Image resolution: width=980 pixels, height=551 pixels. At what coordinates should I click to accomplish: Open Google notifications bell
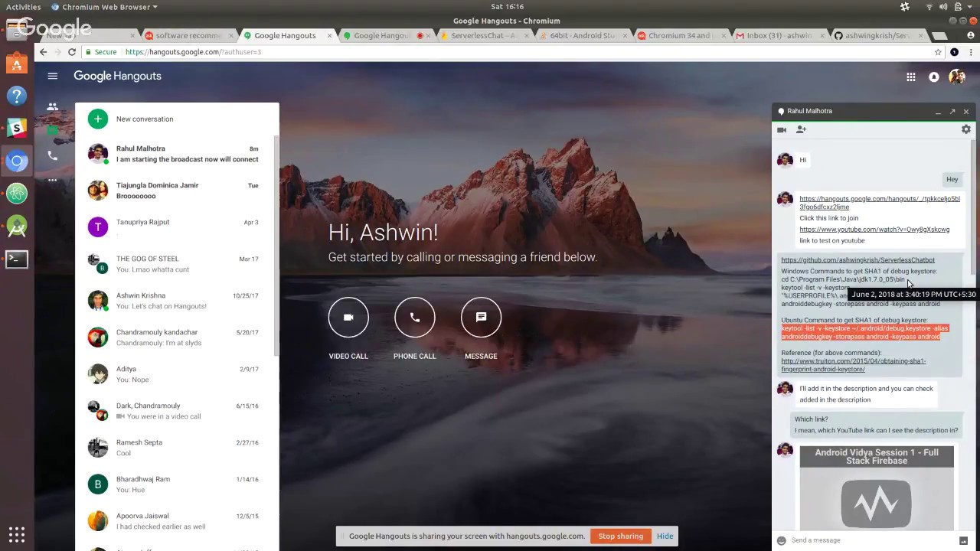click(x=933, y=77)
